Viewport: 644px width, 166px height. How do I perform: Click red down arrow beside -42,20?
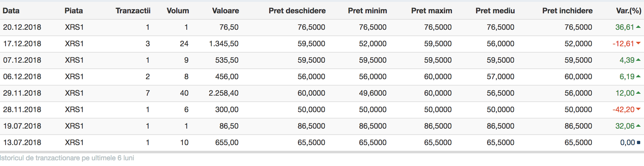pyautogui.click(x=638, y=109)
